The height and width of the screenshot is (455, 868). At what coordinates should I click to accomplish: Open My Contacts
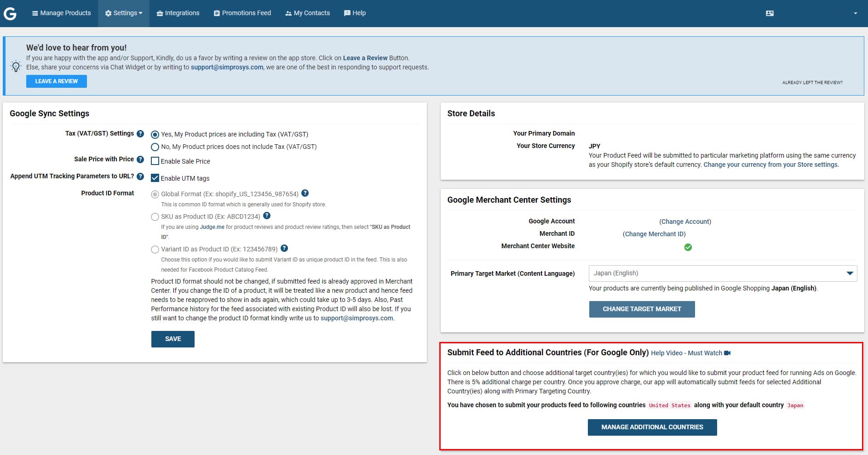click(x=307, y=13)
